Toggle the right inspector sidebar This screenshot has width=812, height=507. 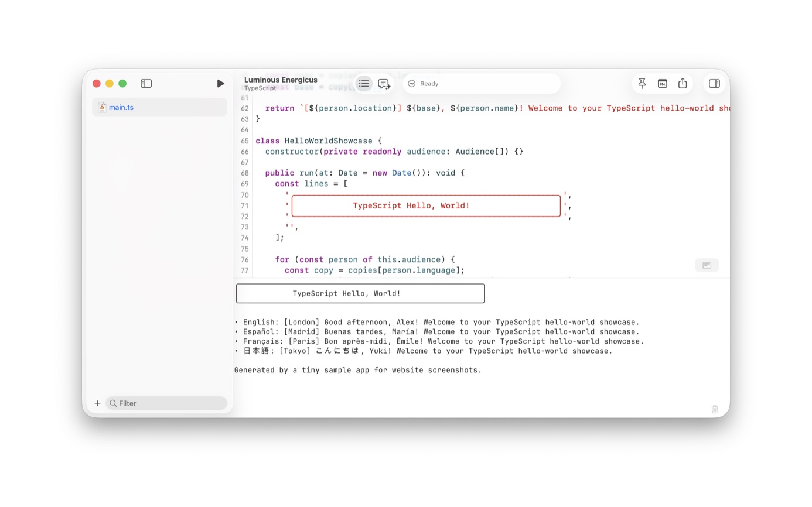coord(714,84)
